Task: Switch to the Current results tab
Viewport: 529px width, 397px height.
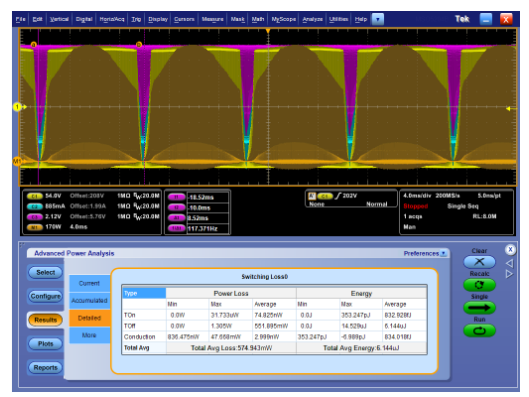Action: click(x=89, y=283)
